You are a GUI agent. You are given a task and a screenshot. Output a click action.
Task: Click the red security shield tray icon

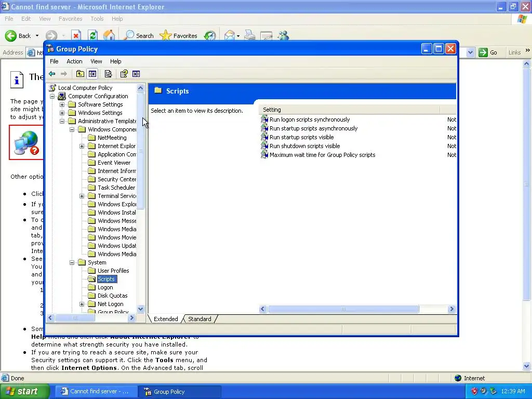(474, 391)
